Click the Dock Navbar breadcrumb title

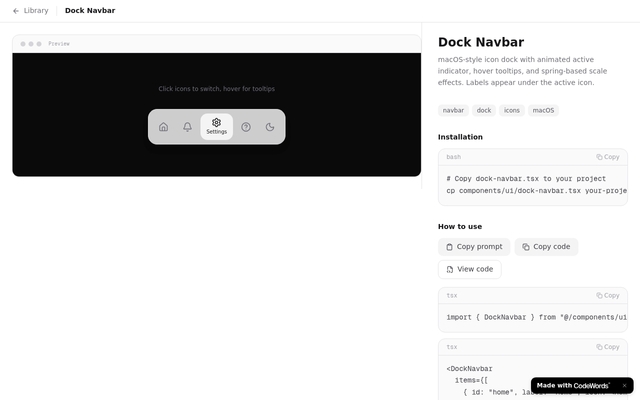(x=90, y=11)
